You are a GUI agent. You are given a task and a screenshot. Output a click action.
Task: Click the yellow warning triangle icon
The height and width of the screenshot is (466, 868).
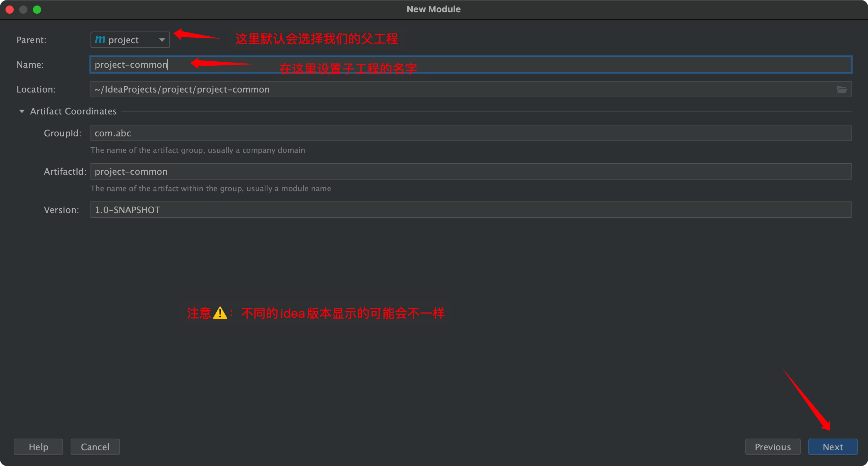pos(220,313)
